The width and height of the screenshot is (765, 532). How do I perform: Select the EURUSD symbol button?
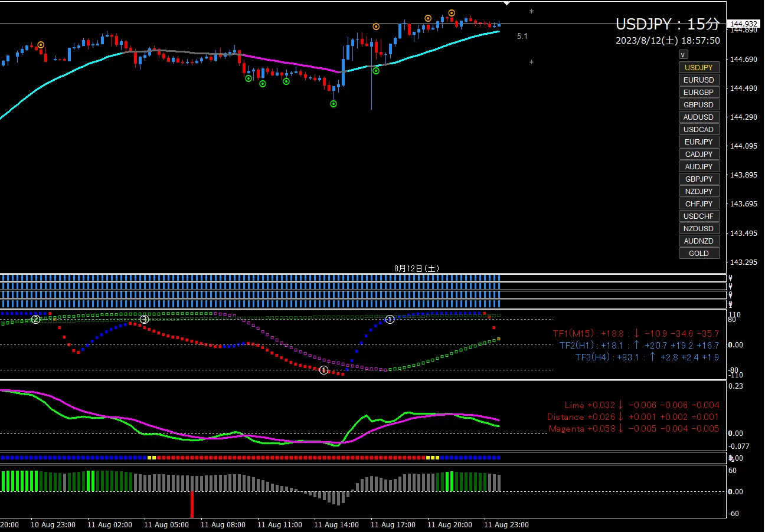pyautogui.click(x=699, y=80)
